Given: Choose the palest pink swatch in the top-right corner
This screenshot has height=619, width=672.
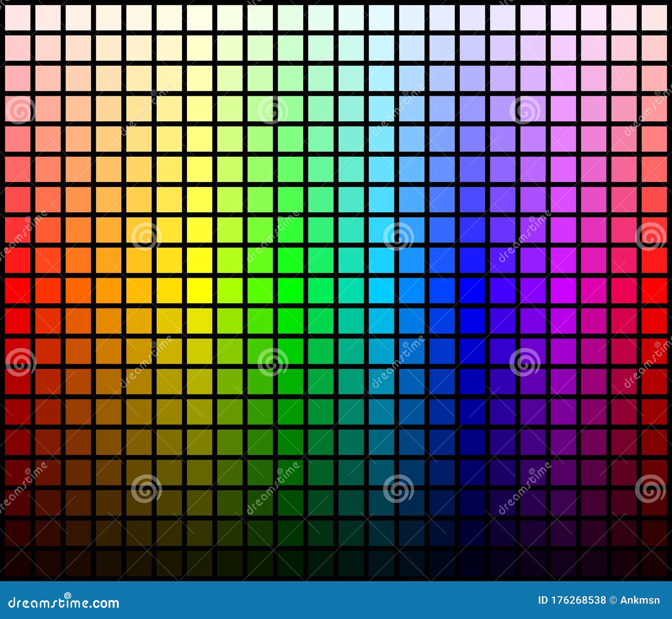Looking at the screenshot, I should click(x=654, y=18).
